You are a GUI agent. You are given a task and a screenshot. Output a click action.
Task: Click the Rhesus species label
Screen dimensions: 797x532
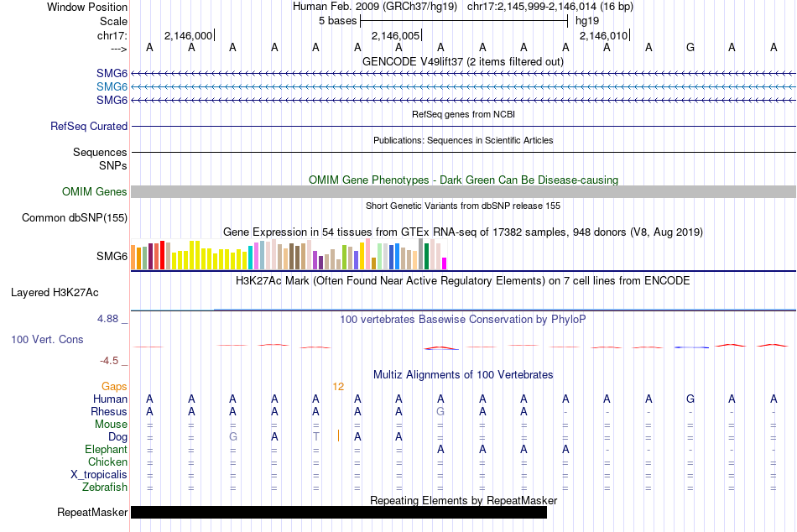tap(109, 411)
